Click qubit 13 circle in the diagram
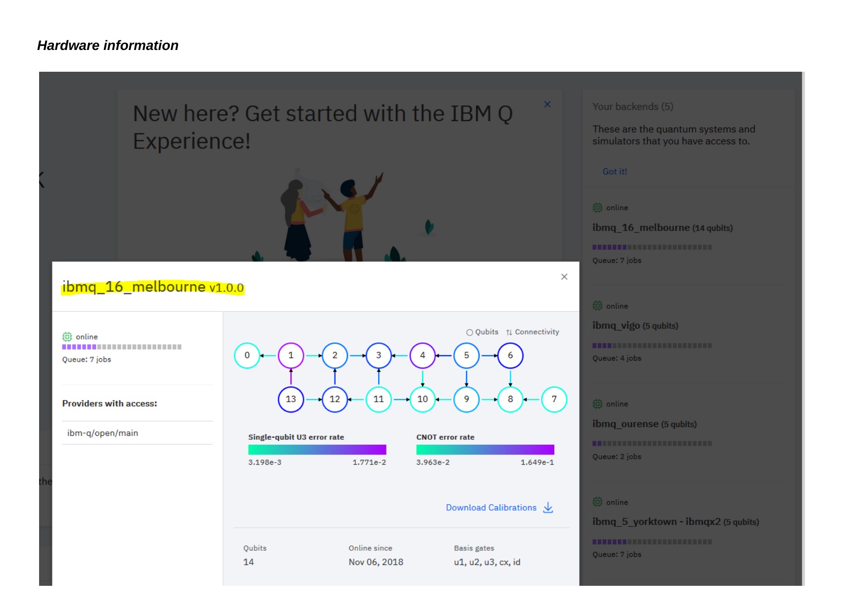868x614 pixels. pos(290,399)
